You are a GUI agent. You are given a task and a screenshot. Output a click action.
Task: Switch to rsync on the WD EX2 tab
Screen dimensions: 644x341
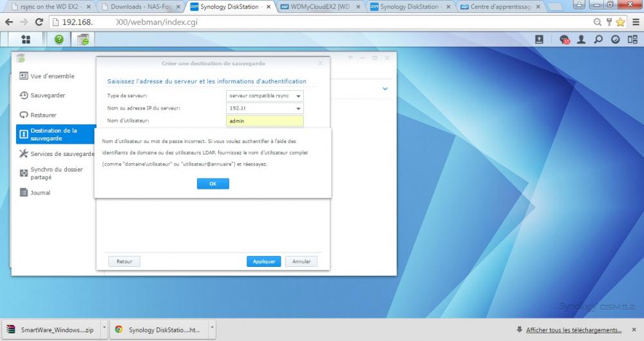click(x=50, y=6)
